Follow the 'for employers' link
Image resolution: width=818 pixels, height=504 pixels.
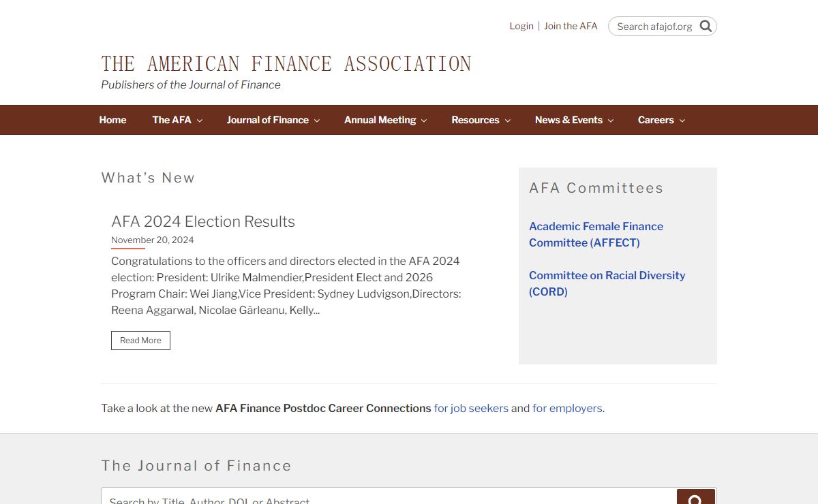(567, 409)
